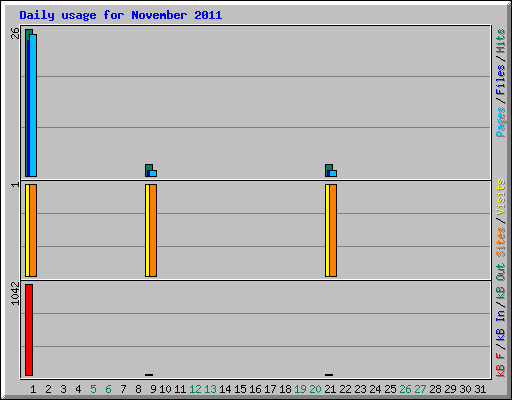The image size is (512, 400).
Task: Click the 'Visits' legend label
Action: [500, 198]
